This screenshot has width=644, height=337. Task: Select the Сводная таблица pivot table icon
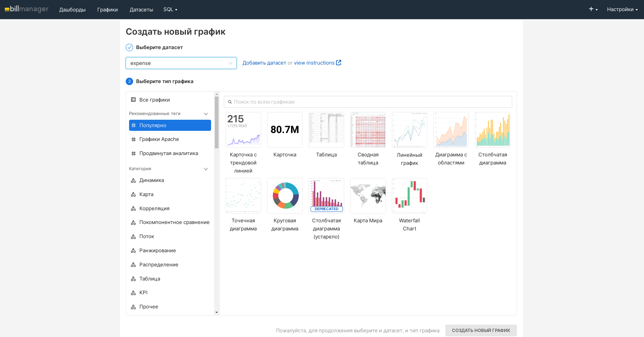[x=368, y=130]
